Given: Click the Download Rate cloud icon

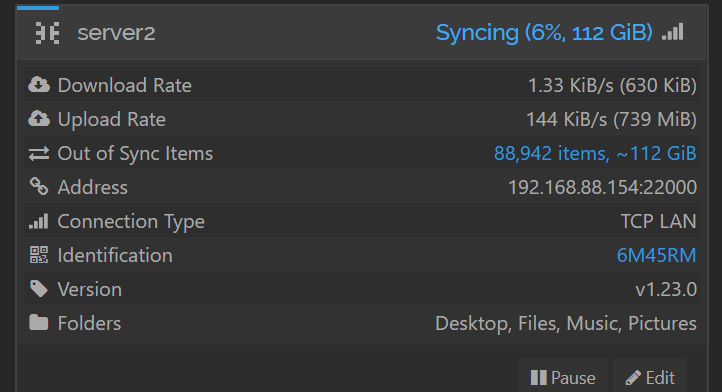Looking at the screenshot, I should [39, 85].
